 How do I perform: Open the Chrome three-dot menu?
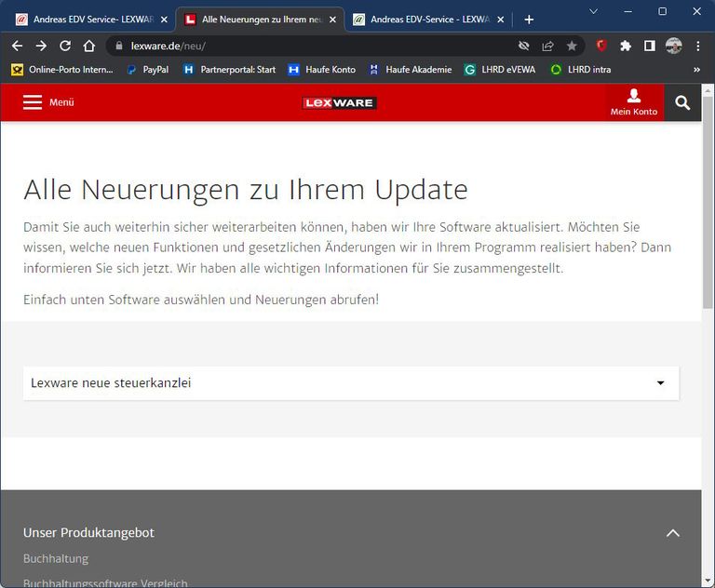click(x=697, y=46)
